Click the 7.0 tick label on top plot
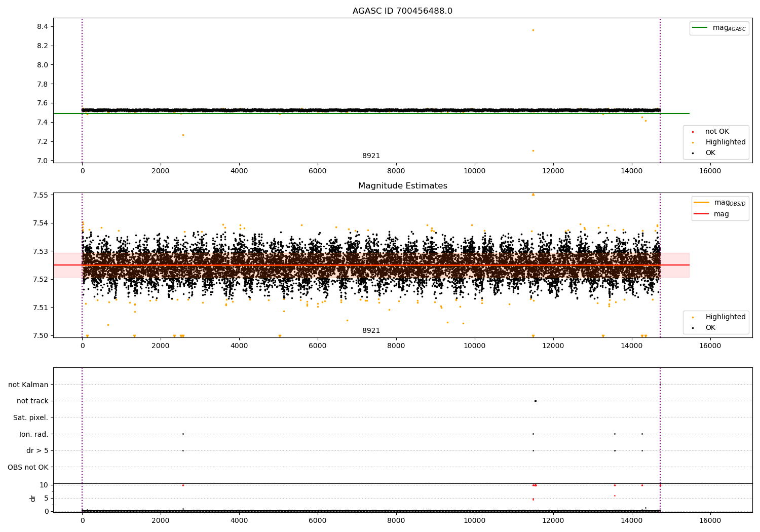The width and height of the screenshot is (760, 532). [42, 161]
